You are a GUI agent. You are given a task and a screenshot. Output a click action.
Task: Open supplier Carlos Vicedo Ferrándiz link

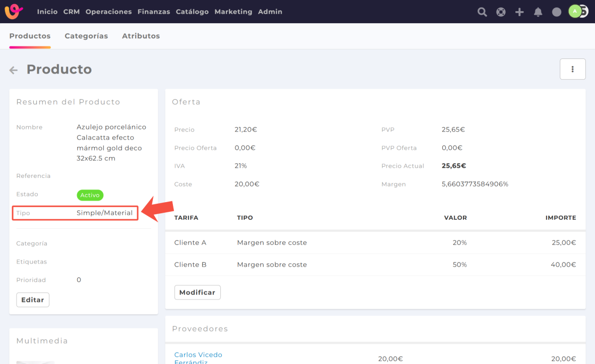coord(198,358)
